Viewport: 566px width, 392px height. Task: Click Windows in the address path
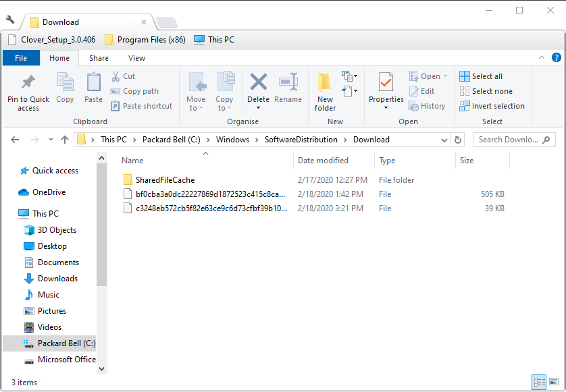(232, 140)
